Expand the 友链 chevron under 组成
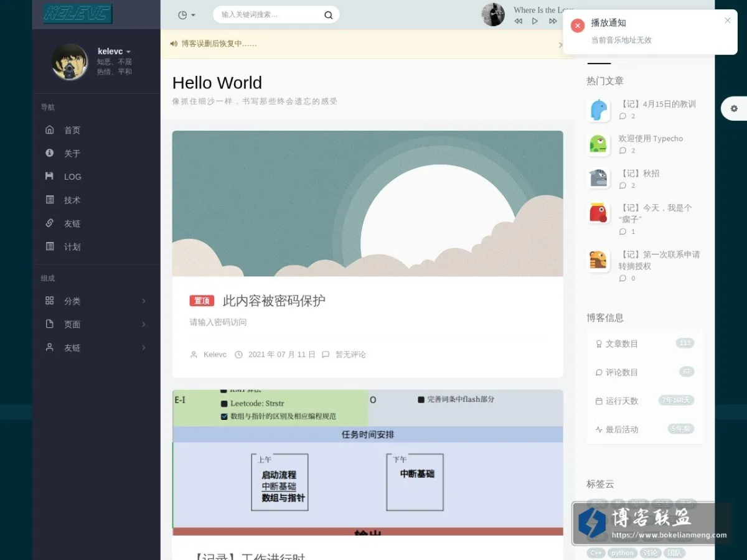The image size is (747, 560). tap(144, 348)
